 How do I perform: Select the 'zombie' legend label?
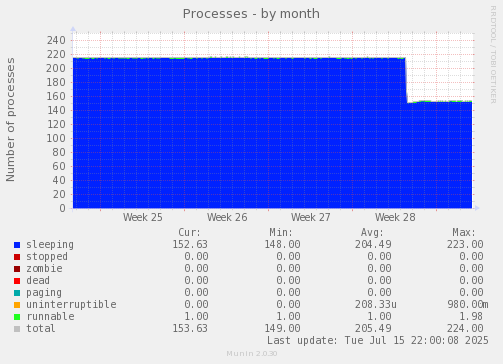click(x=44, y=269)
